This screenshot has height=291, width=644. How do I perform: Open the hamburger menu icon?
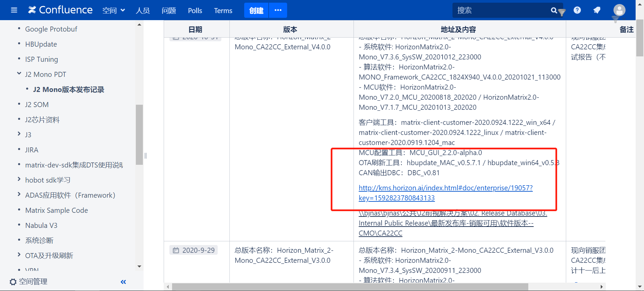coord(14,10)
